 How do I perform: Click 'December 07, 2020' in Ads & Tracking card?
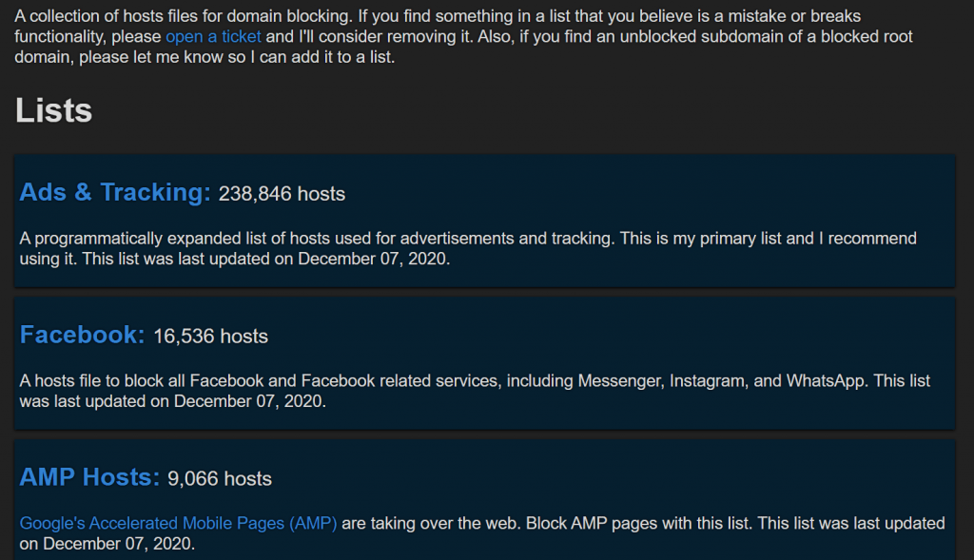372,259
